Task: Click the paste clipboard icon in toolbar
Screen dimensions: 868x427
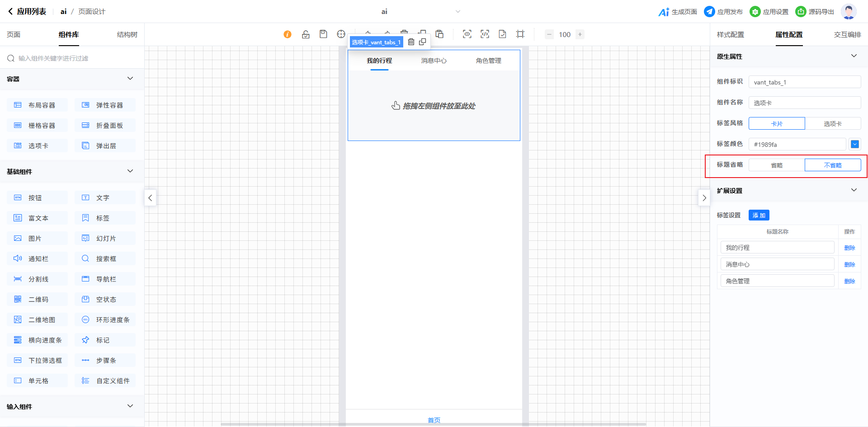Action: (x=439, y=34)
